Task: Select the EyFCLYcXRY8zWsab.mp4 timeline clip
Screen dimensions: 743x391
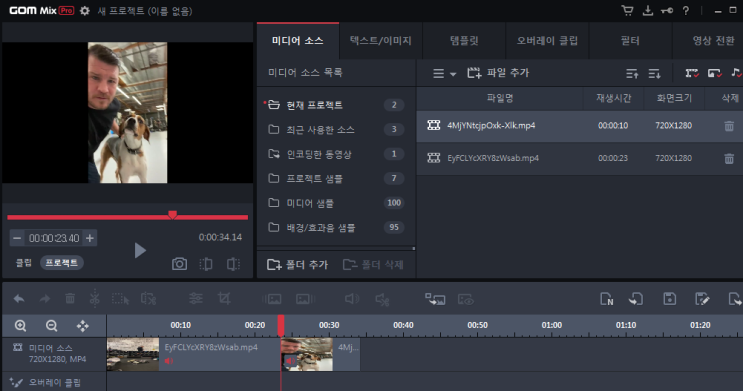Action: pyautogui.click(x=194, y=355)
